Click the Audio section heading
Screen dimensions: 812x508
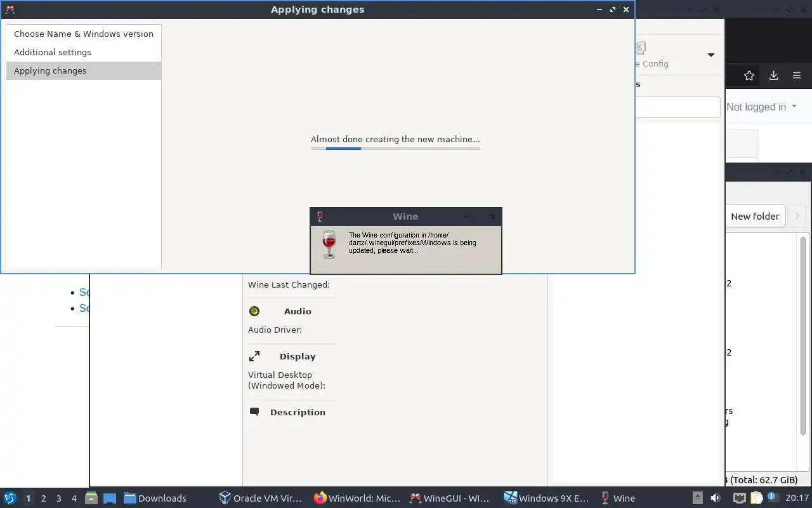(298, 311)
